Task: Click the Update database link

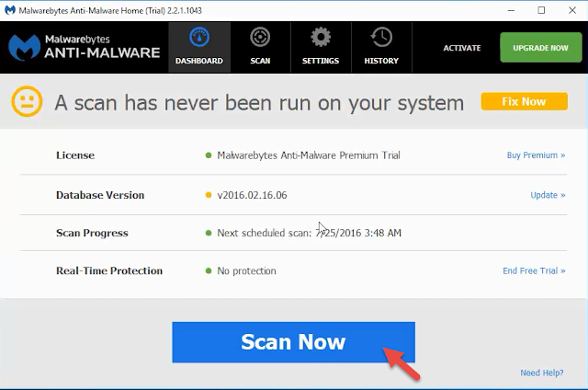Action: [548, 195]
